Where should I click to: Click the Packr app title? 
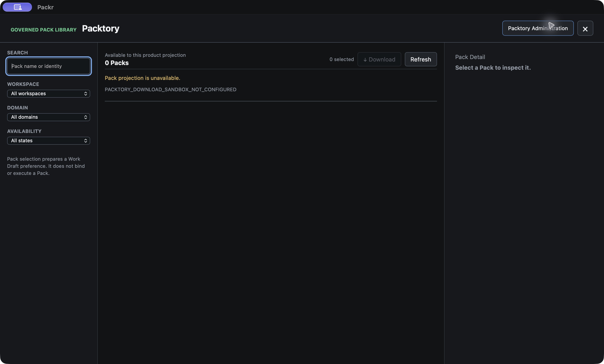(x=45, y=7)
